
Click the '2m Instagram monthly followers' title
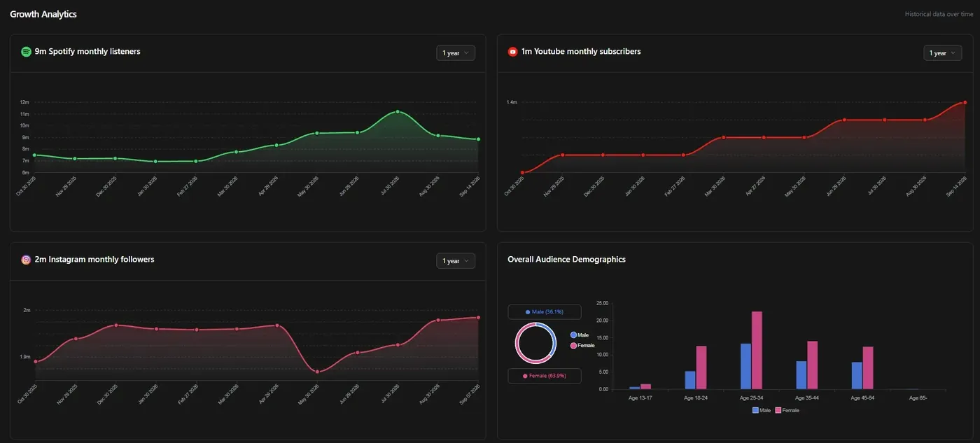click(x=94, y=260)
